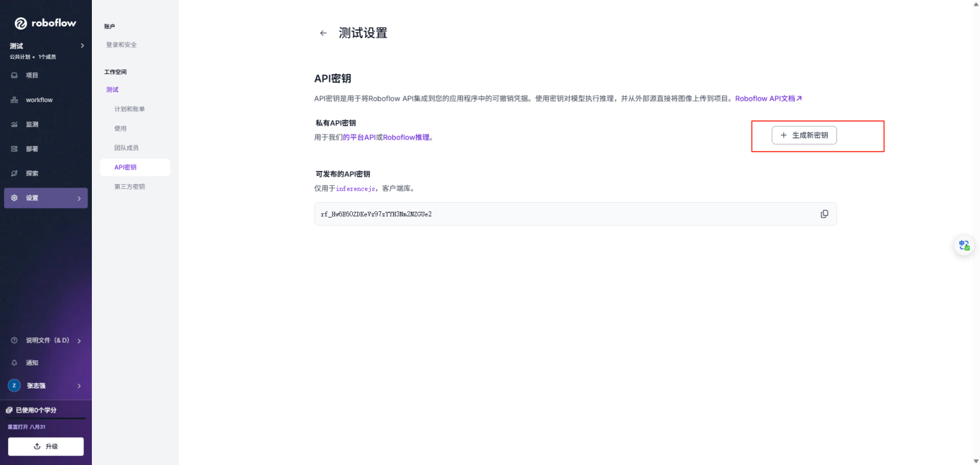Click the 设置 gear icon

[14, 198]
